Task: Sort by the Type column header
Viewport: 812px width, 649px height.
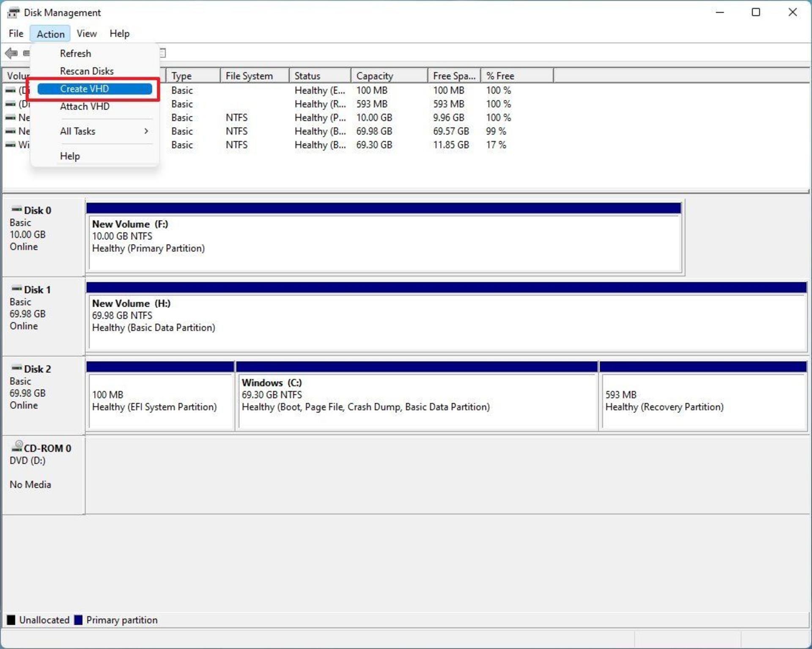Action: point(193,76)
